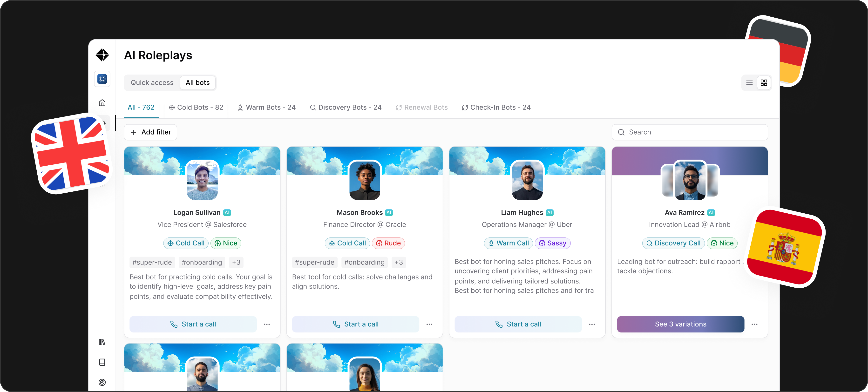Image resolution: width=868 pixels, height=392 pixels.
Task: Open the library books icon in sidebar
Action: (x=102, y=342)
